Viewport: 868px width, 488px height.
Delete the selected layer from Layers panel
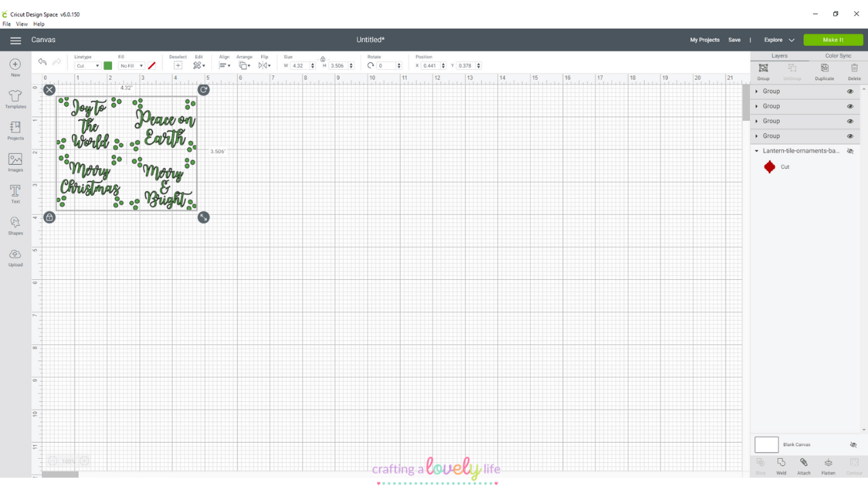[x=854, y=71]
